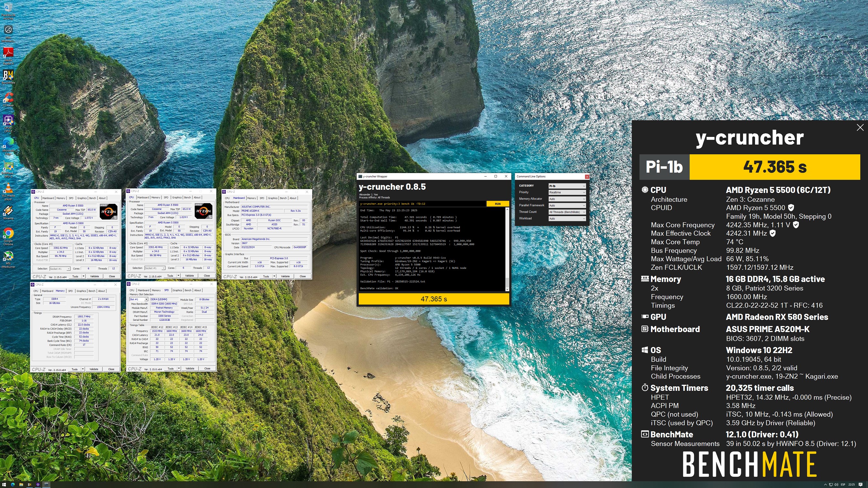
Task: Maximize the y-cruncher Wrapper window
Action: 496,176
